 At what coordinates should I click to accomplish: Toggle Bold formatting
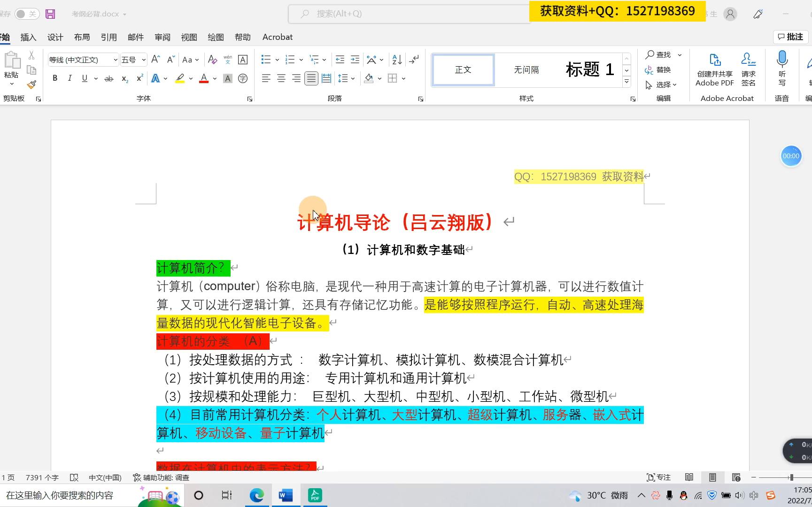click(x=55, y=78)
